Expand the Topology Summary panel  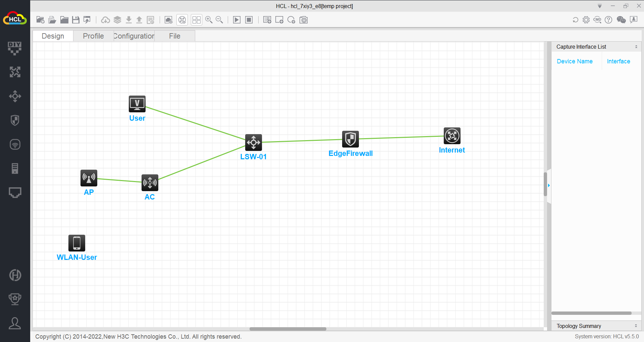[636, 326]
